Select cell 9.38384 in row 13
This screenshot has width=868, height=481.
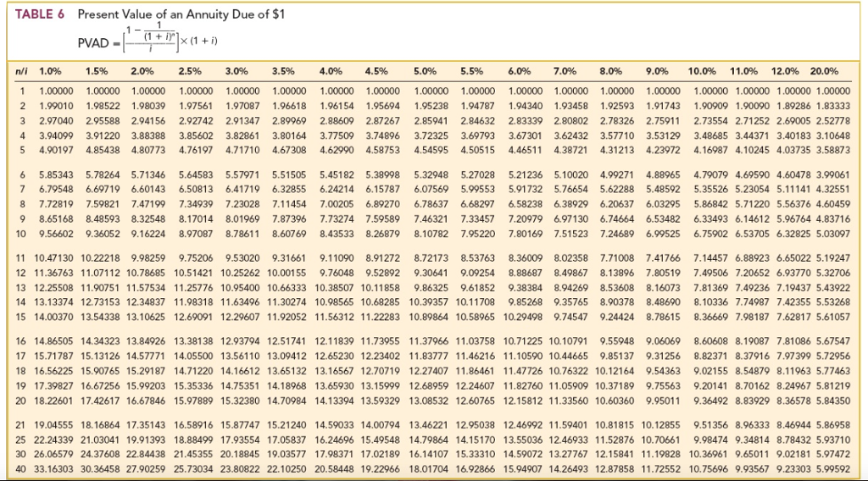[x=526, y=288]
